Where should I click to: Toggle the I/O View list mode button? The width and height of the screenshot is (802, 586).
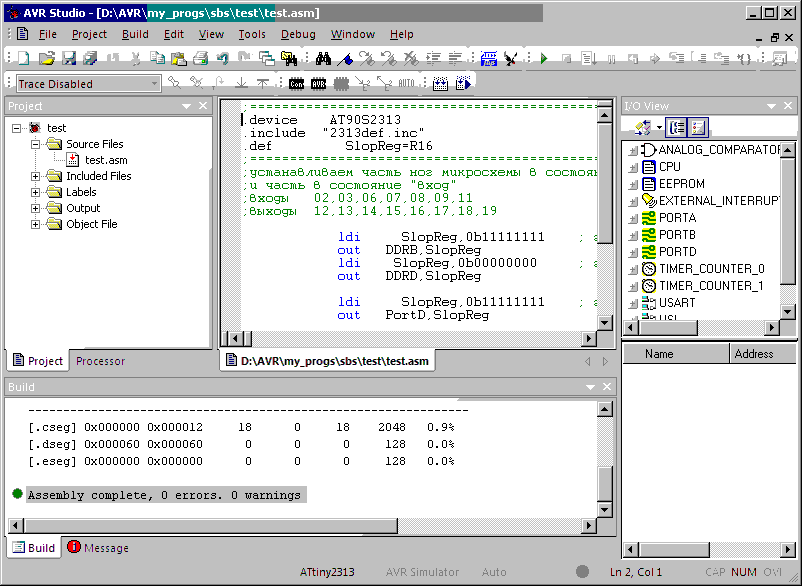(x=698, y=127)
